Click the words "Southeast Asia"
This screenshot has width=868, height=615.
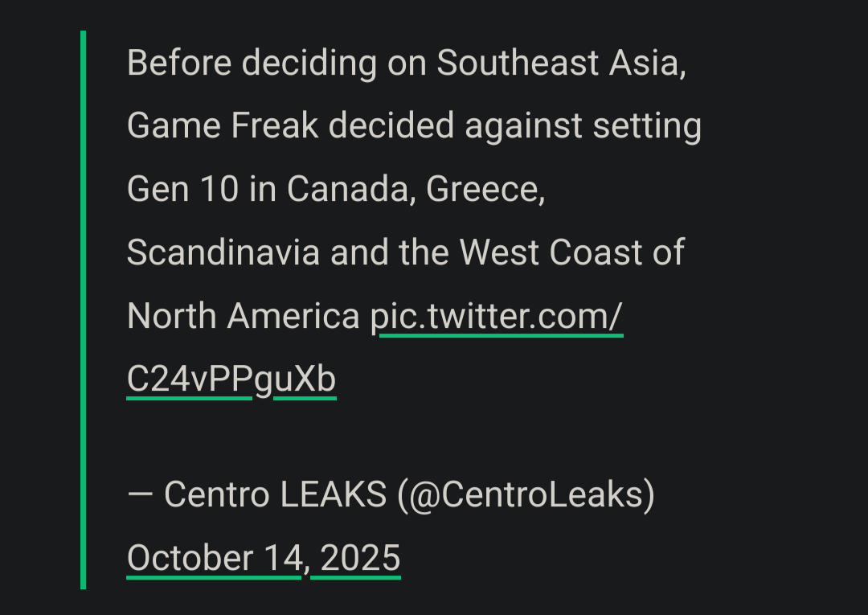click(561, 64)
